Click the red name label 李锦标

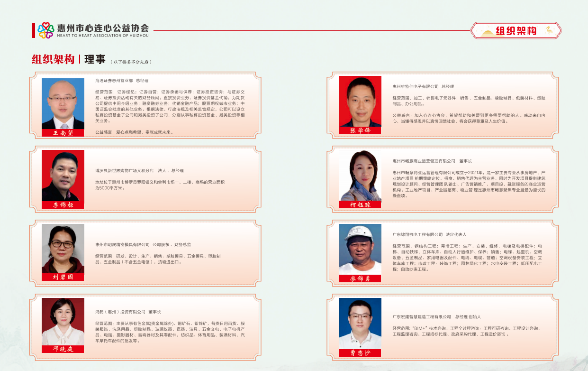(x=63, y=205)
